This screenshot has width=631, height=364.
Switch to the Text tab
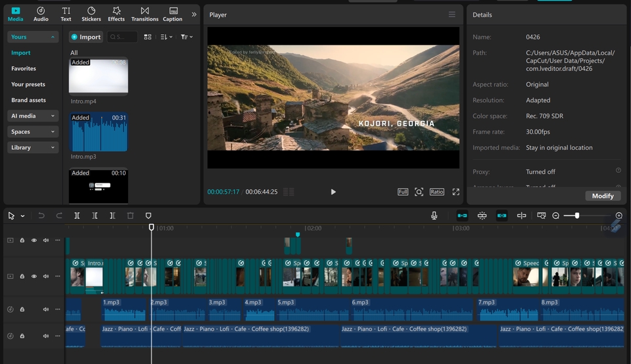tap(66, 14)
